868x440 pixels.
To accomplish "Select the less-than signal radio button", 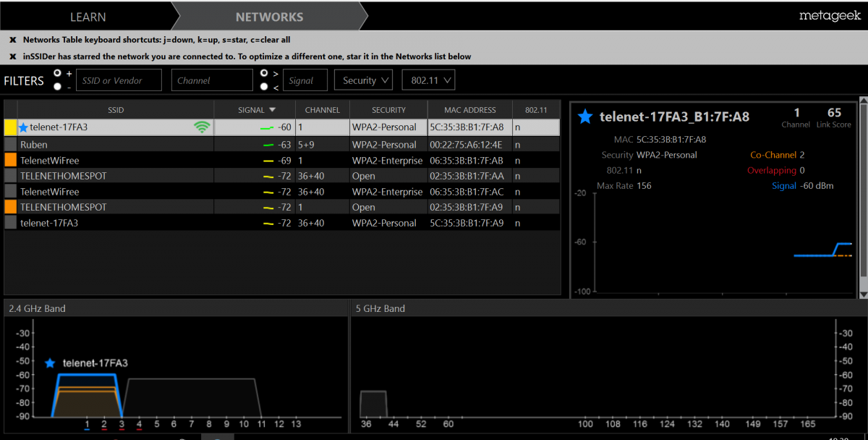I will pyautogui.click(x=265, y=87).
